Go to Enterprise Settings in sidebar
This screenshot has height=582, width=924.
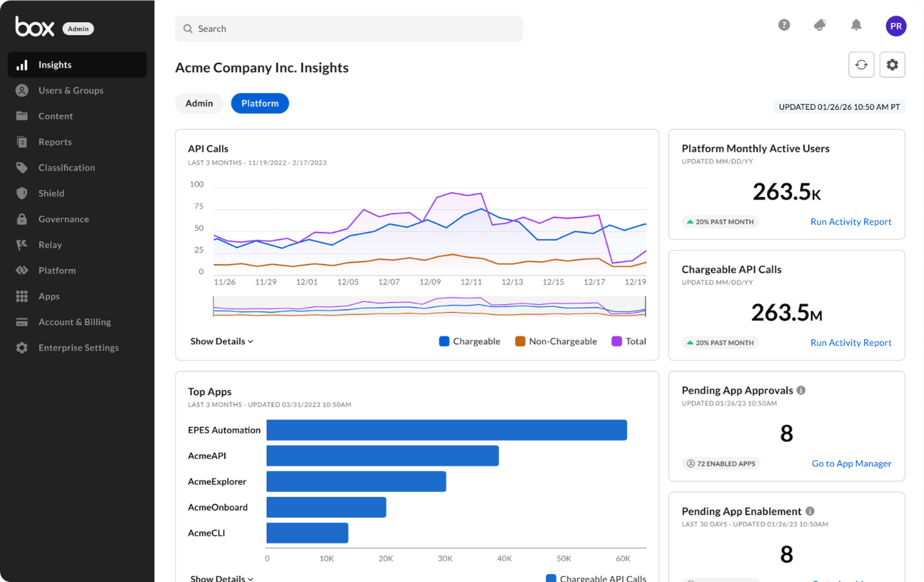[x=79, y=348]
